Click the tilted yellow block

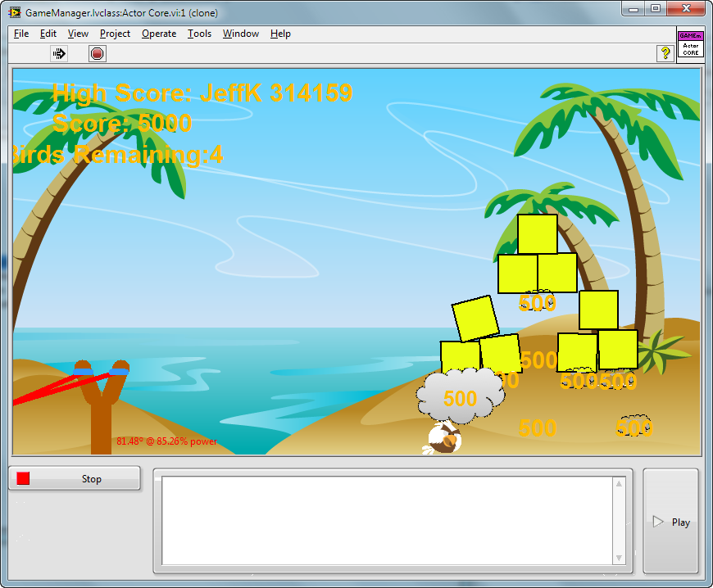tap(475, 319)
